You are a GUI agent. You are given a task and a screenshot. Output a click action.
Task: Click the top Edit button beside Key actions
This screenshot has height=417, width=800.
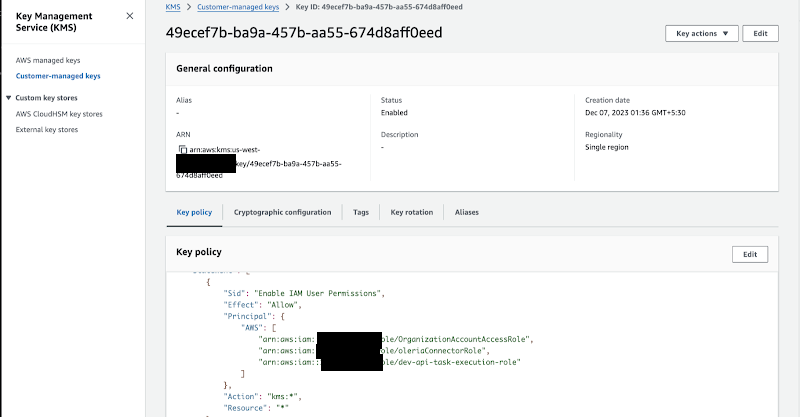coord(760,33)
